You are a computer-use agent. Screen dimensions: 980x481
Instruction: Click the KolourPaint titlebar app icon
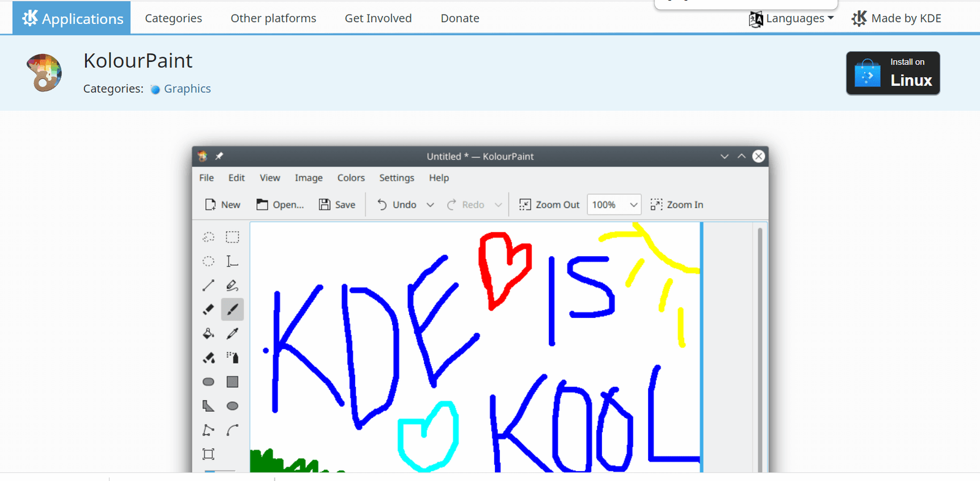[x=203, y=156]
